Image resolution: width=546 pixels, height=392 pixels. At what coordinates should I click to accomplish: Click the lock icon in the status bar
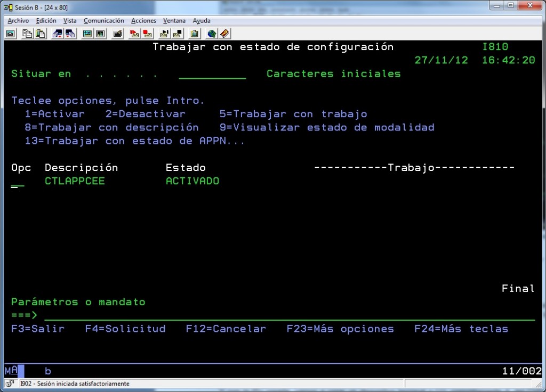[10, 383]
